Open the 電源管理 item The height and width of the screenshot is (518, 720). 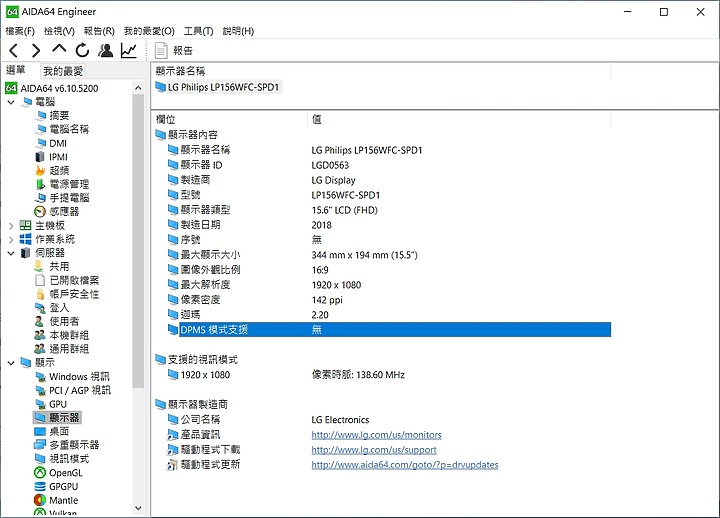tap(62, 184)
